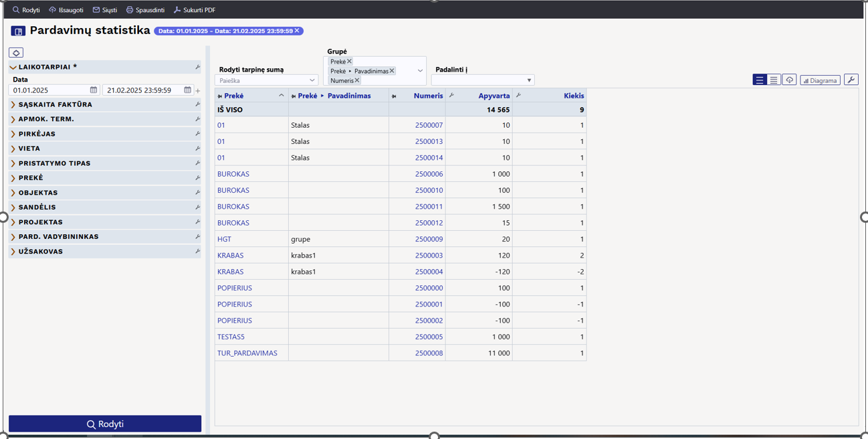868x439 pixels.
Task: Open invoice number 2500007 link
Action: coord(429,125)
